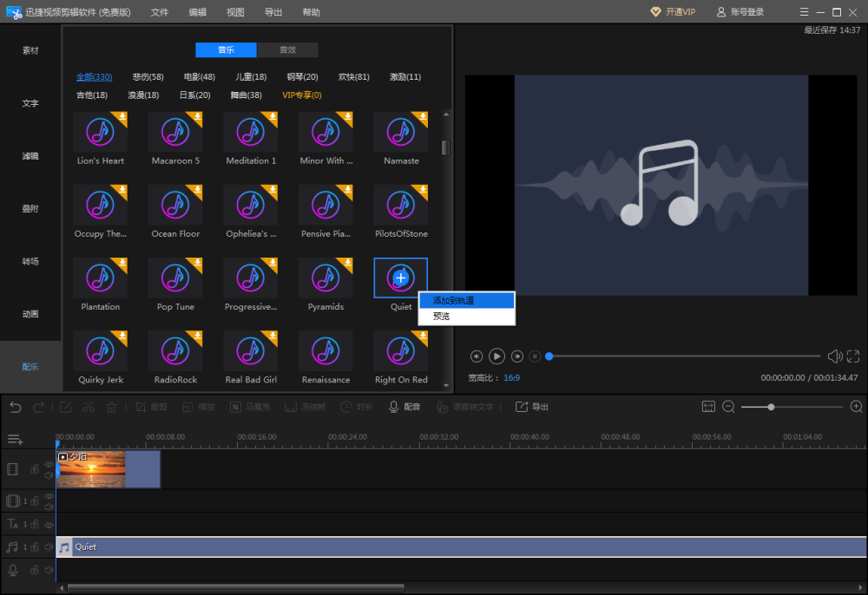
Task: Toggle lock on the music track
Action: click(35, 547)
